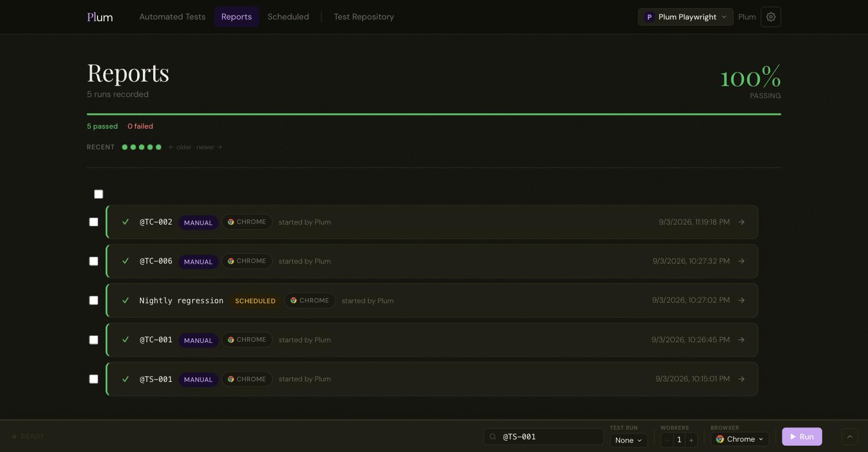
Task: Click the Plum logo
Action: 100,17
